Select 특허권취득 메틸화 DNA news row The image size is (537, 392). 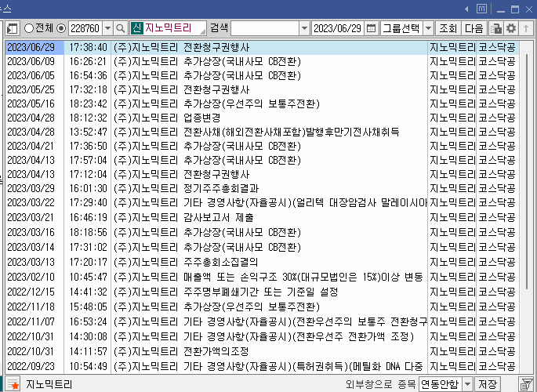click(262, 366)
